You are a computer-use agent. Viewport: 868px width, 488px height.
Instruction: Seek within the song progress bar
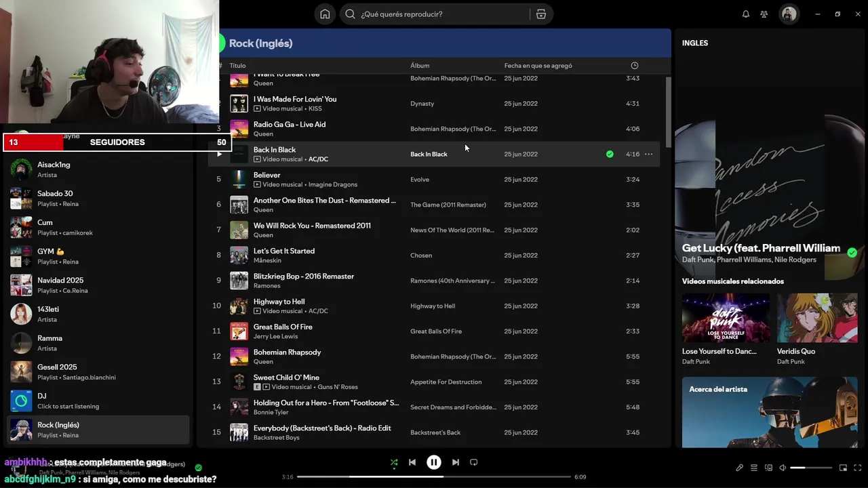[434, 476]
